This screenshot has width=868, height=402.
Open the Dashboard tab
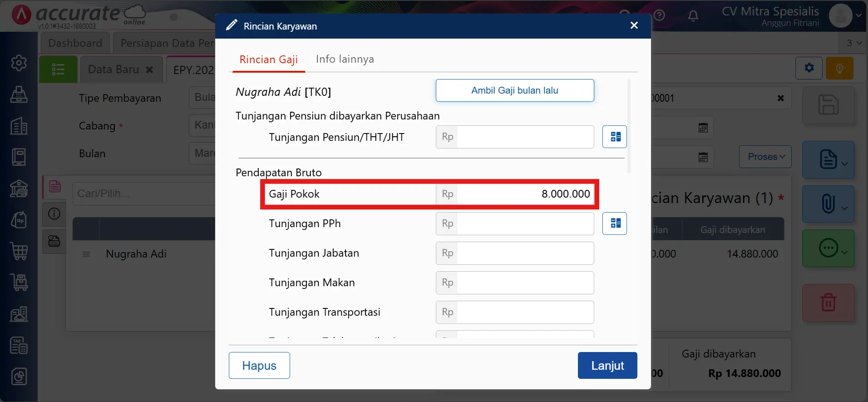tap(75, 43)
